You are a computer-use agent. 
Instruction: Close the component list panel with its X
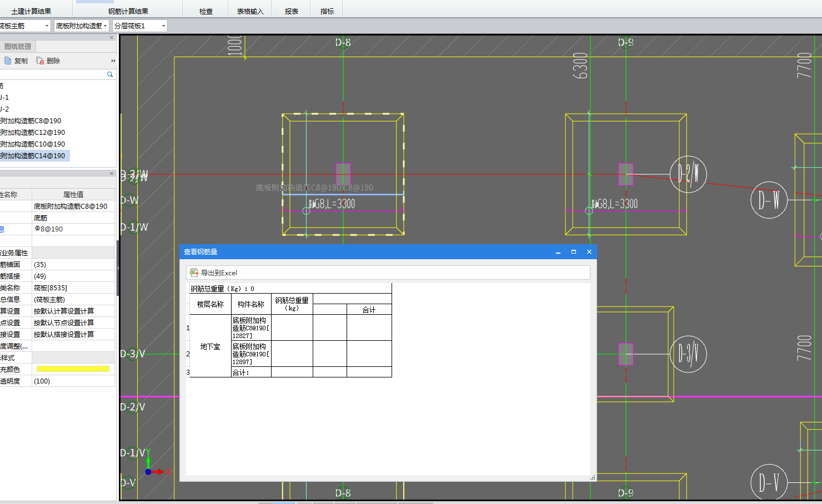pos(112,38)
